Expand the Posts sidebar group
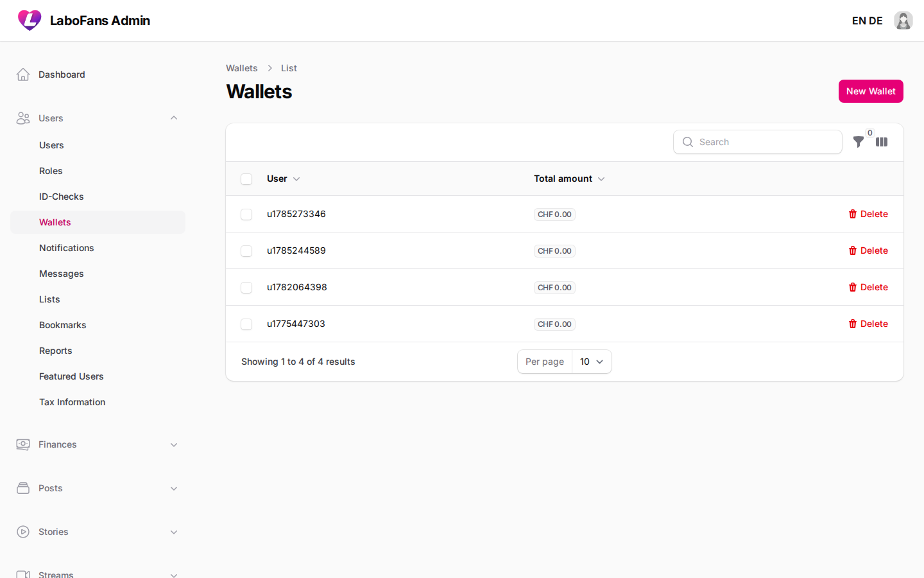Viewport: 924px width, 578px height. (174, 488)
